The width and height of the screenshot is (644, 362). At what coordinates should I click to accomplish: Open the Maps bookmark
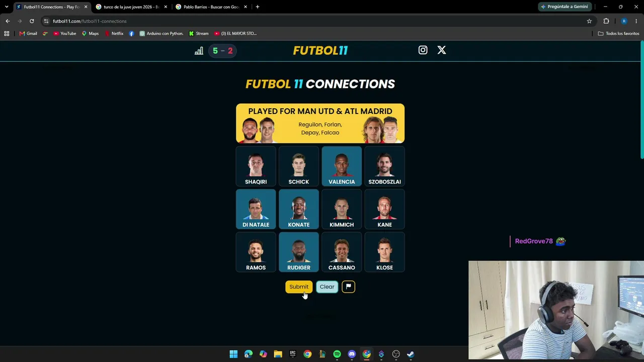pyautogui.click(x=90, y=34)
